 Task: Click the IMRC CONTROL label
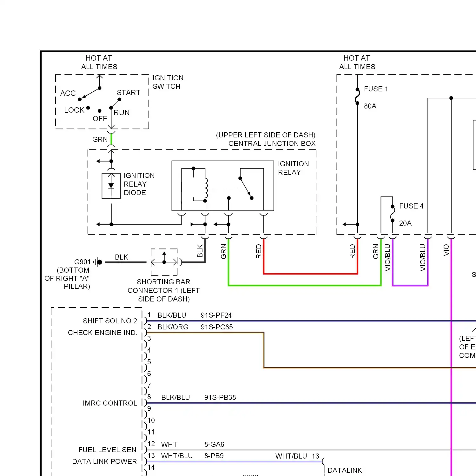point(110,403)
